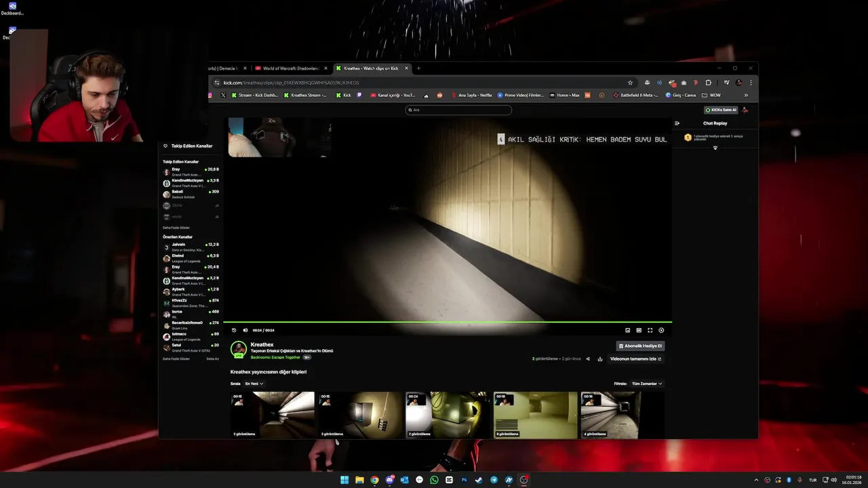Download the clip via download icon
This screenshot has width=868, height=488.
600,359
